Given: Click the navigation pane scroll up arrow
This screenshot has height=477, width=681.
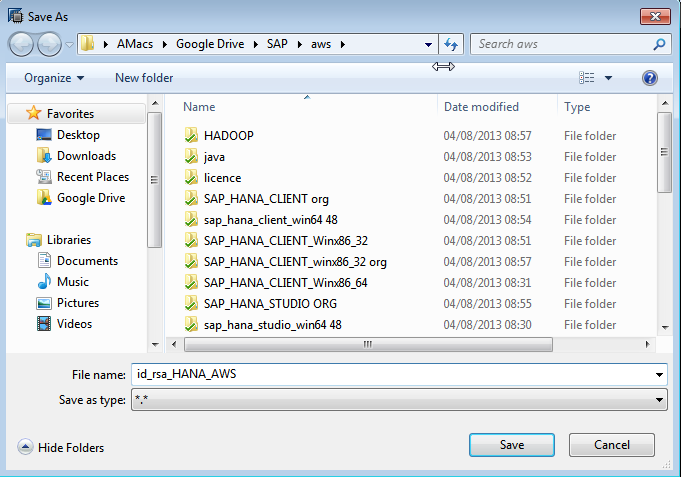Looking at the screenshot, I should click(x=155, y=103).
